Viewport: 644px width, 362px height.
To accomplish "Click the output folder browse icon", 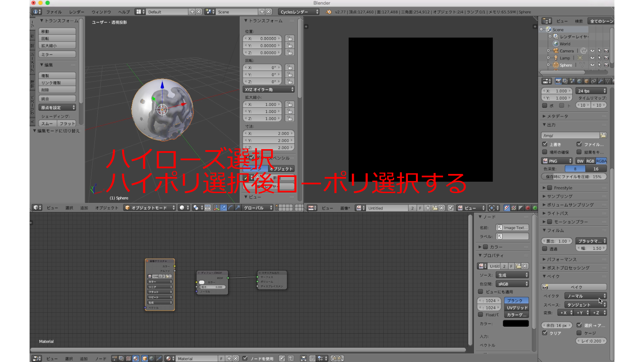I will (x=603, y=135).
